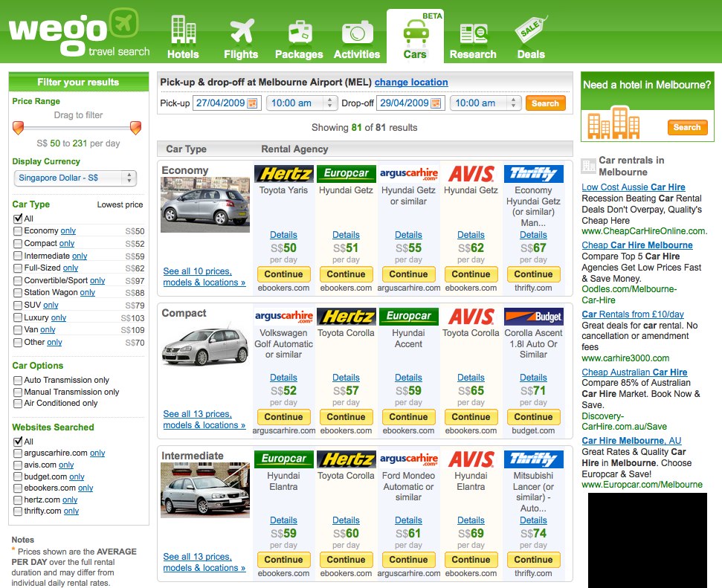
Task: Enable Auto Transmission only option
Action: click(18, 381)
